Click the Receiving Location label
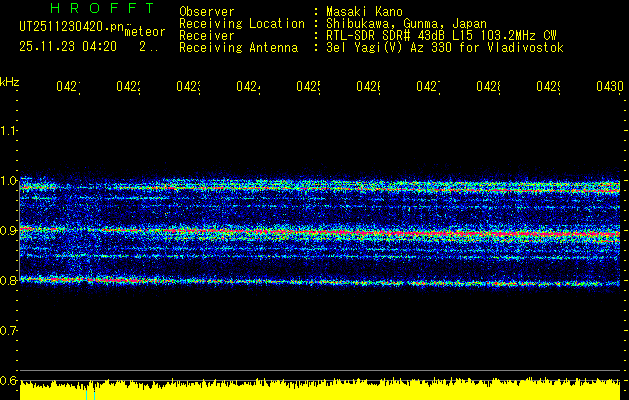Viewport: 629px width, 400px height. [242, 24]
